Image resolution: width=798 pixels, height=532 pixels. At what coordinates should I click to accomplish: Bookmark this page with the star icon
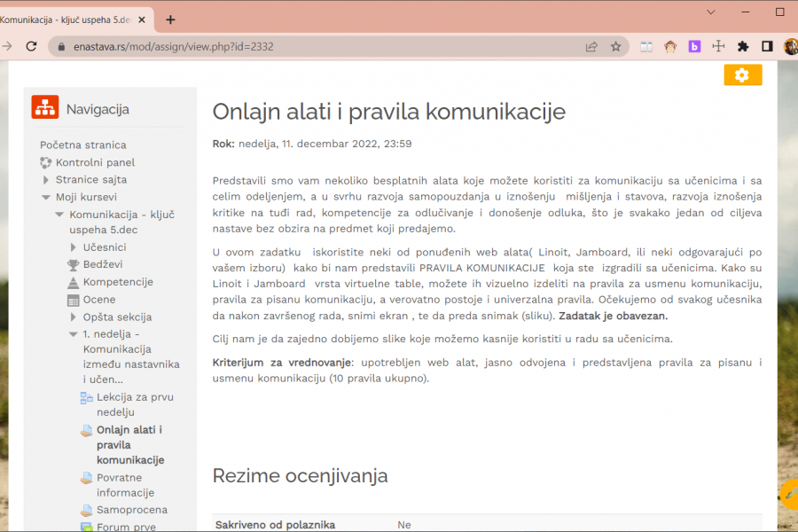click(616, 47)
